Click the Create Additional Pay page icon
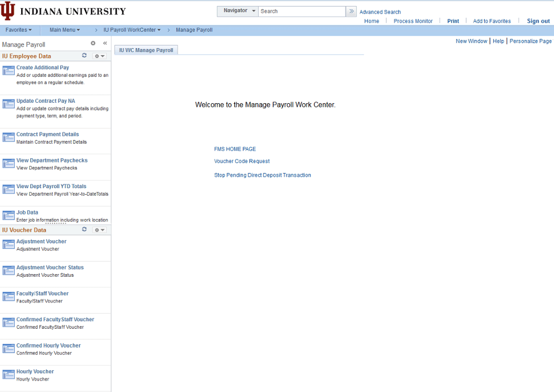 9,71
